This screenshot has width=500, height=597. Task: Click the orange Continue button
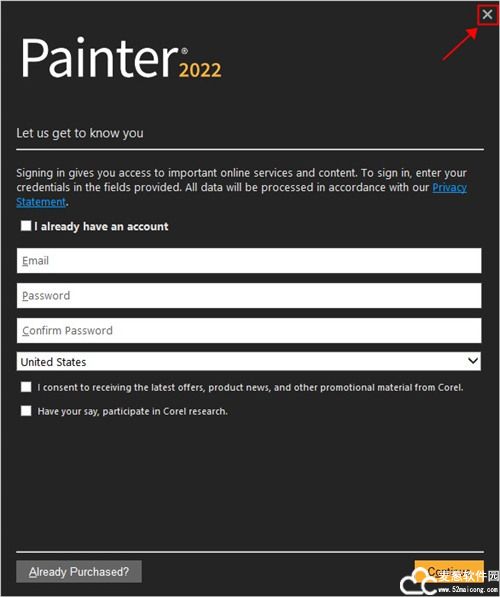click(x=449, y=571)
